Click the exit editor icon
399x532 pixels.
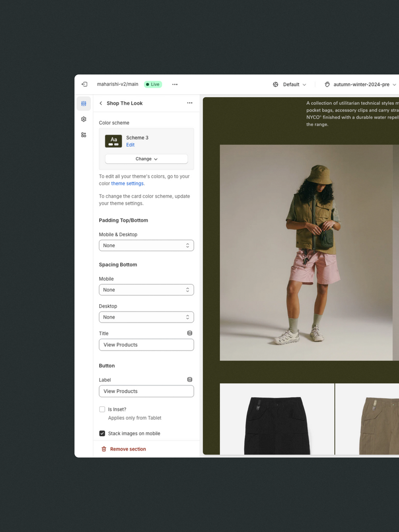point(84,85)
